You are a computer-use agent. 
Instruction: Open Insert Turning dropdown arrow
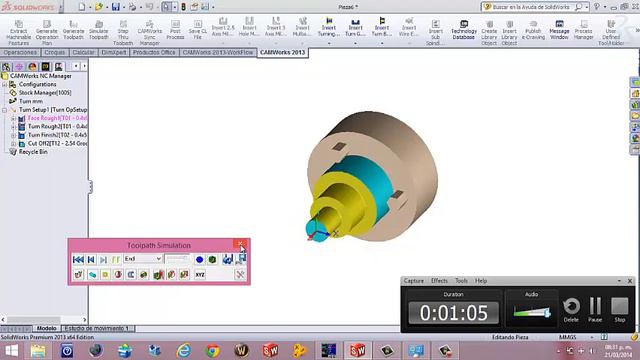pyautogui.click(x=329, y=43)
